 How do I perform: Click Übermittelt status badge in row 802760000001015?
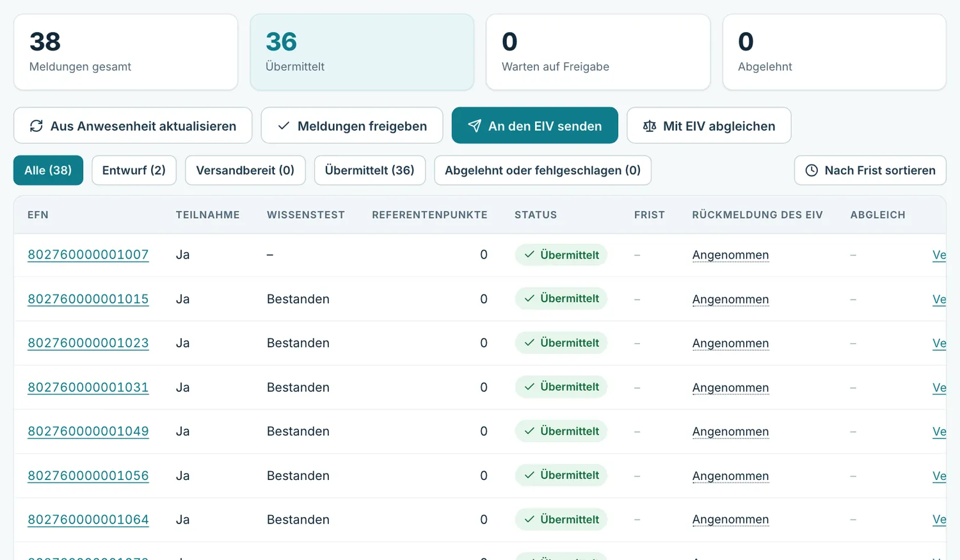pos(561,299)
